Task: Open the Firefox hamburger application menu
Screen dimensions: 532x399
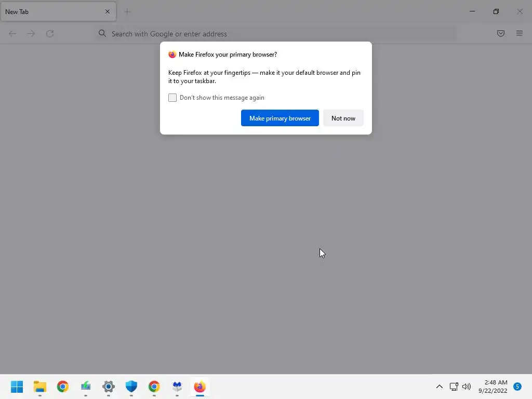Action: 520,33
